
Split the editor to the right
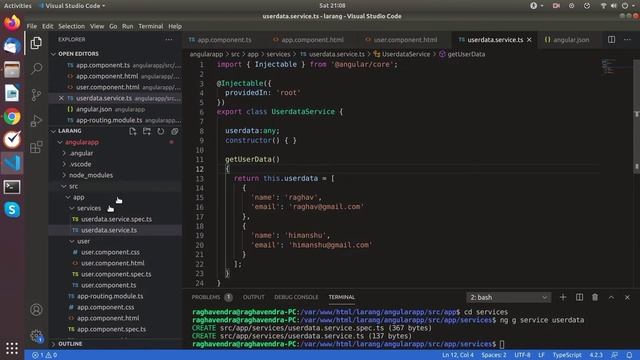coord(611,40)
